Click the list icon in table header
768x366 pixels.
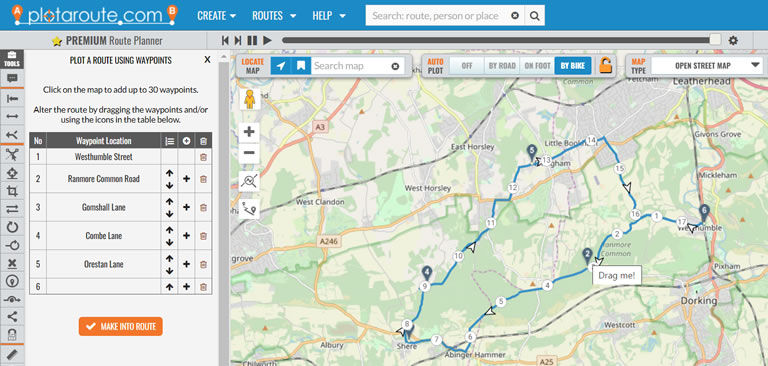pos(169,141)
